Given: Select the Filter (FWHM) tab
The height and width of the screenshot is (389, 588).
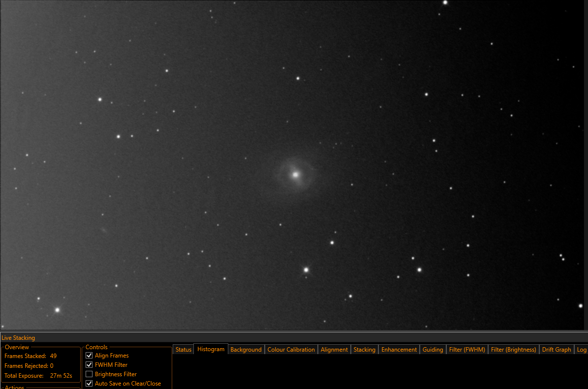Looking at the screenshot, I should tap(467, 349).
